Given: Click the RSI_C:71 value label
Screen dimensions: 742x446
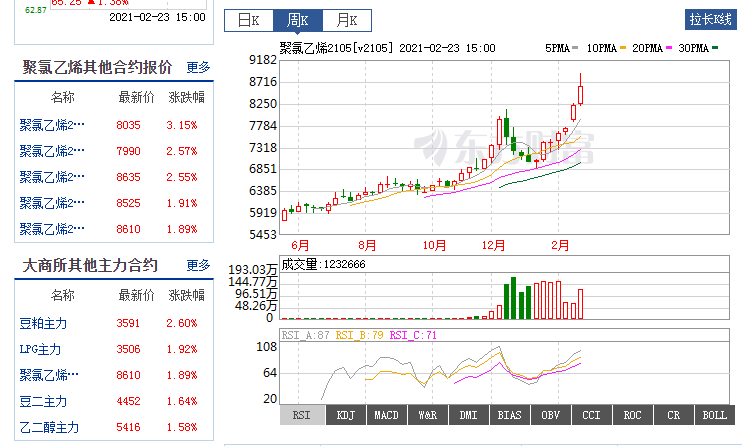Looking at the screenshot, I should pos(413,335).
